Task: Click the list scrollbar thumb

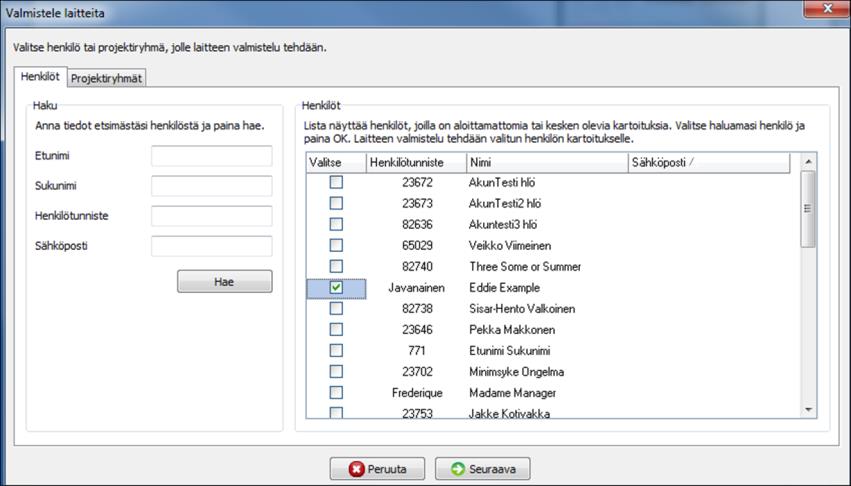Action: pos(808,209)
